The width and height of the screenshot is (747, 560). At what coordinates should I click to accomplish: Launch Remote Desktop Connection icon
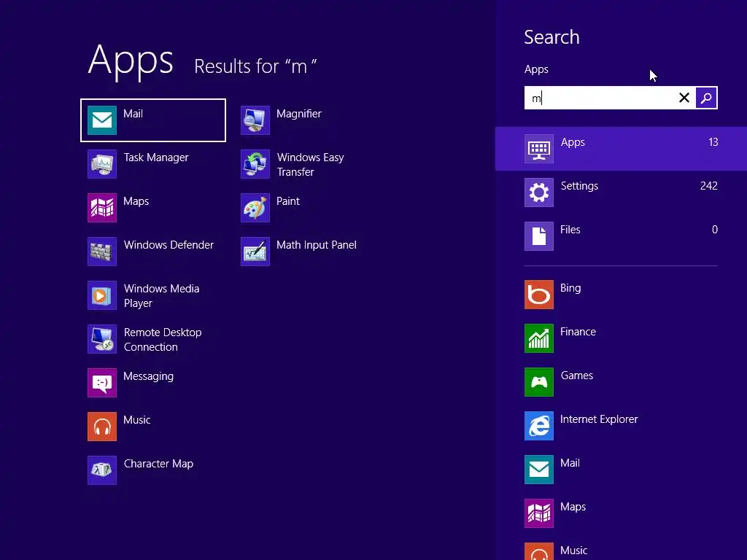pyautogui.click(x=102, y=339)
